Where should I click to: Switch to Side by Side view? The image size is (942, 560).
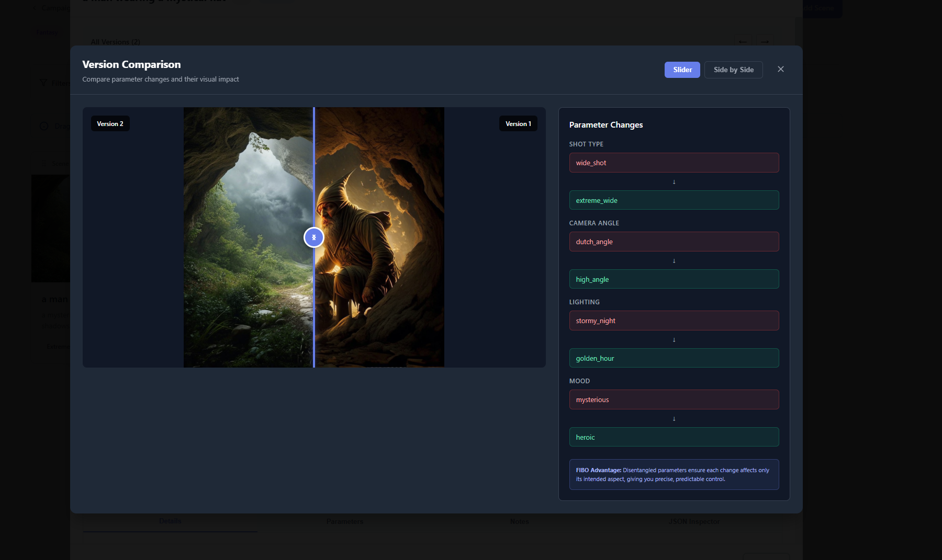(x=733, y=70)
